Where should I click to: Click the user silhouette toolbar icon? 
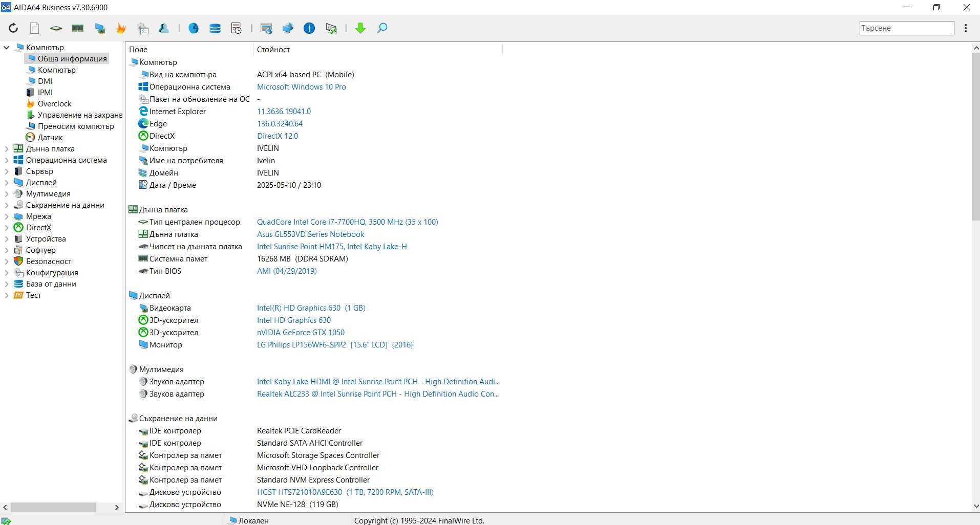pos(164,28)
